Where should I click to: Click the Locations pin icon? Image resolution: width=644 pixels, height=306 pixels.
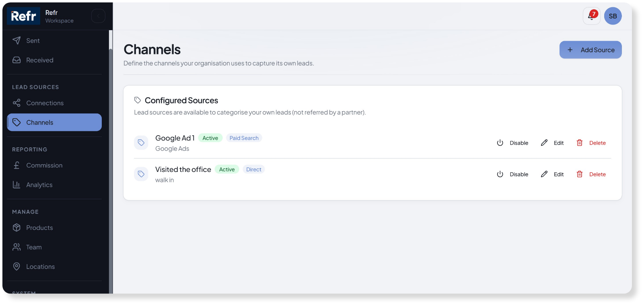pos(16,267)
